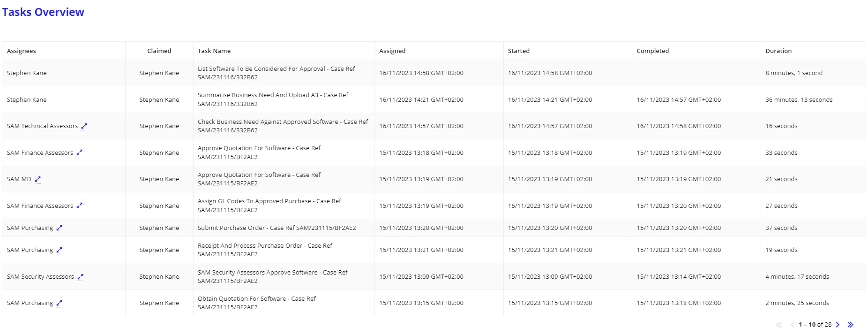Open Summarise Business Need And Upload A3 task

tap(273, 99)
